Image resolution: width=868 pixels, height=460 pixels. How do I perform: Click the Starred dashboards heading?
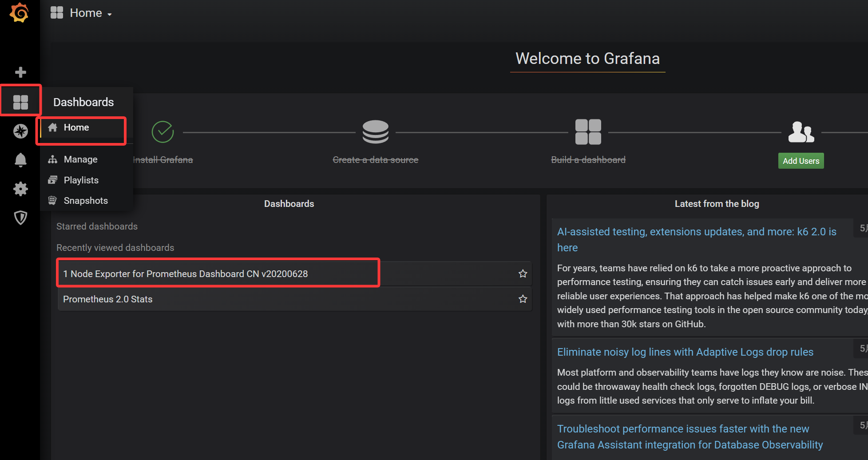(97, 226)
